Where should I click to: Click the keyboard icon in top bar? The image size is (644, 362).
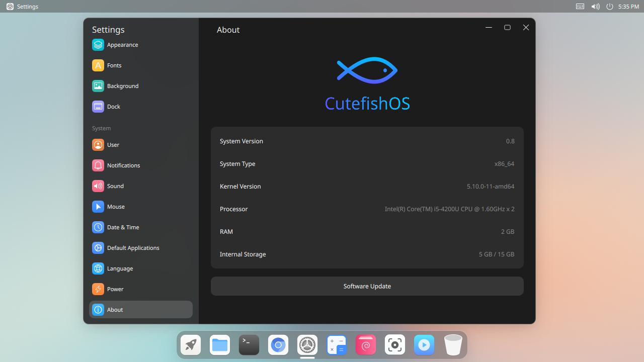(x=580, y=7)
